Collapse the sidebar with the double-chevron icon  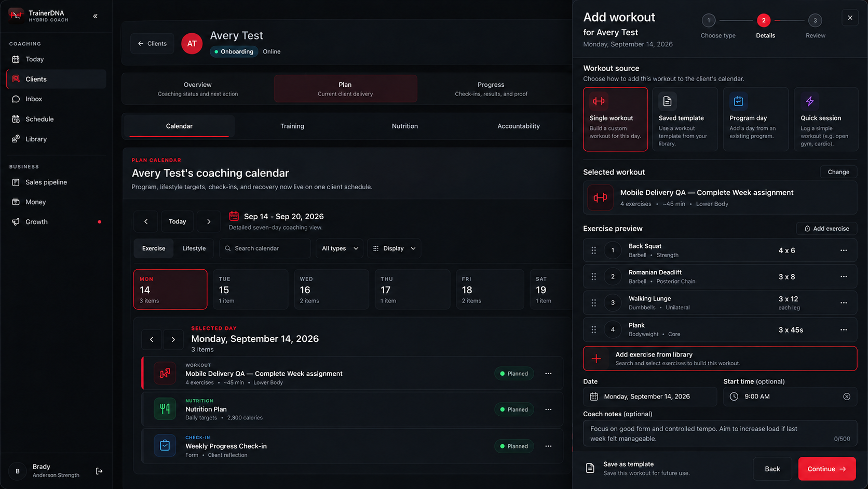(96, 16)
